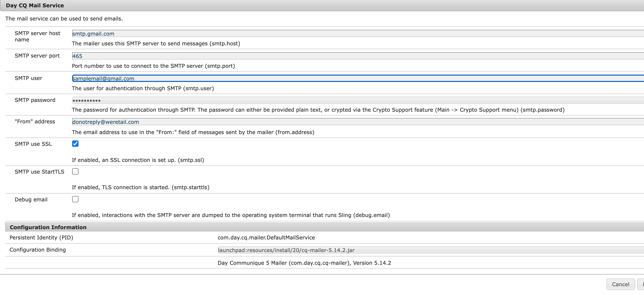Image resolution: width=644 pixels, height=295 pixels.
Task: Click the Day Communique 5 Mailer version text
Action: [x=304, y=263]
